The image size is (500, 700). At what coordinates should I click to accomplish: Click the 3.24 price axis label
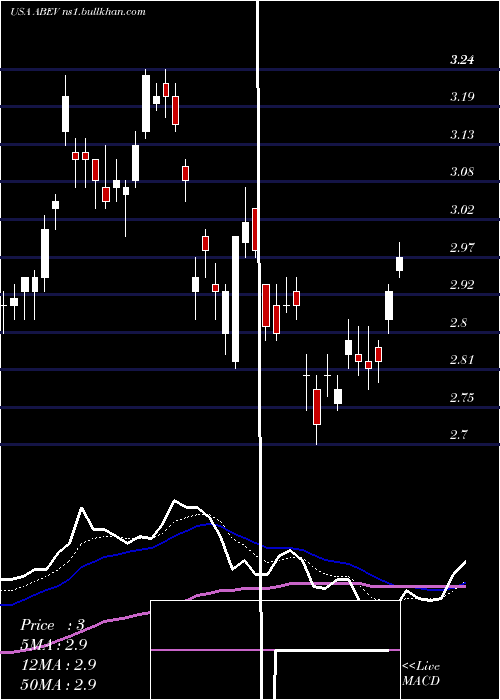(x=462, y=60)
